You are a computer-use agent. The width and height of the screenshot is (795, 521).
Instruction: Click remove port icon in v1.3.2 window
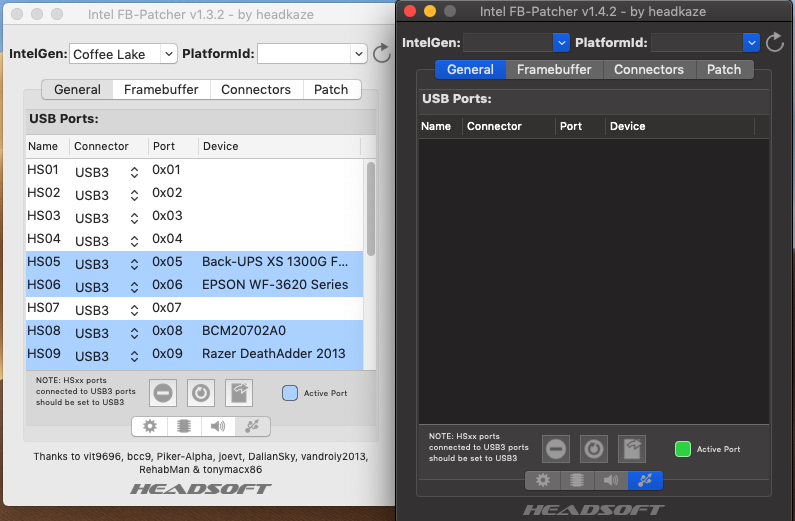point(163,393)
